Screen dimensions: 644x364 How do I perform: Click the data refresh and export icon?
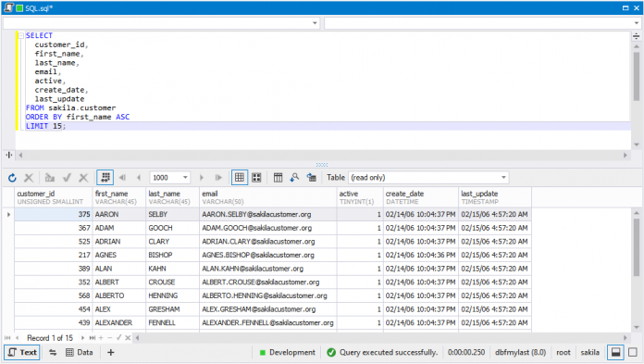coord(311,178)
